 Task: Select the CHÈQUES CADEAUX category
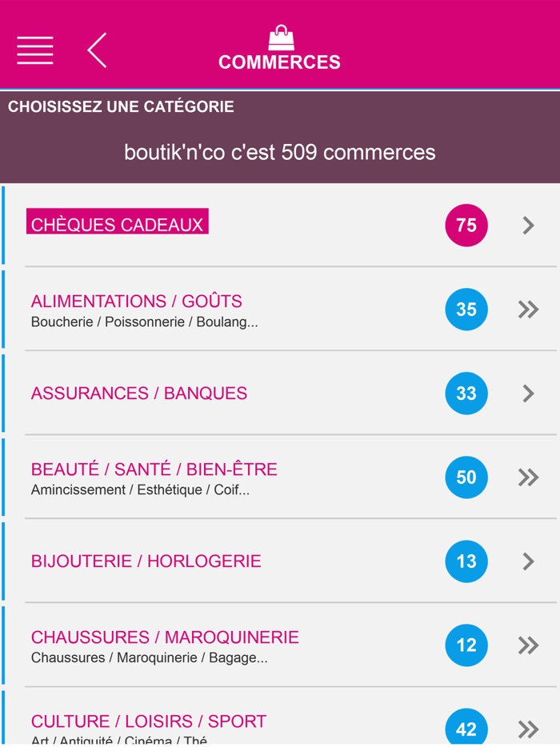pyautogui.click(x=117, y=224)
